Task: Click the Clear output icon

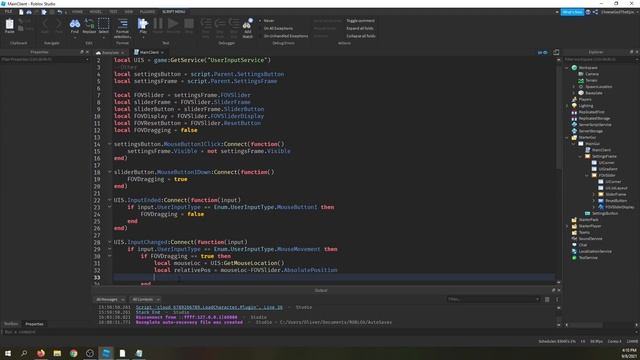Action: pos(547,300)
